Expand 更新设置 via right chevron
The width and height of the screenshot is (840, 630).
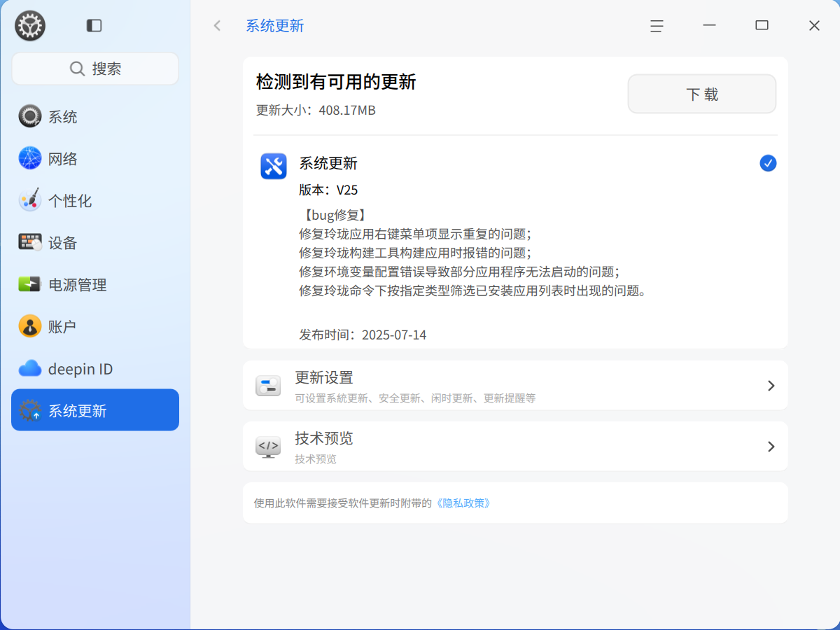(771, 386)
